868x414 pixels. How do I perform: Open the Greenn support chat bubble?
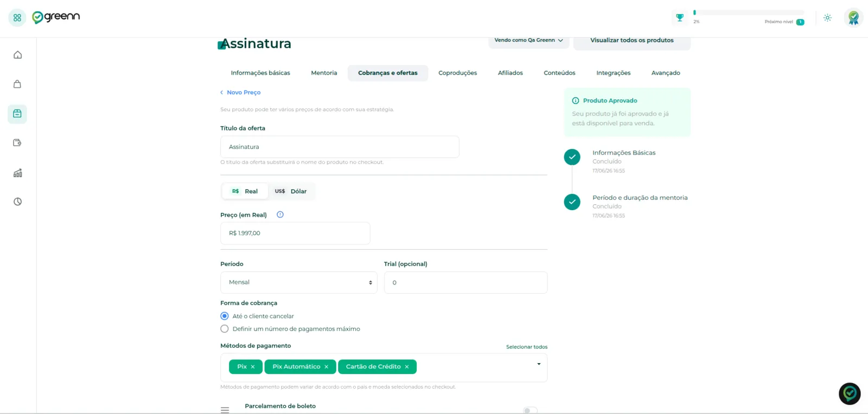pos(850,394)
